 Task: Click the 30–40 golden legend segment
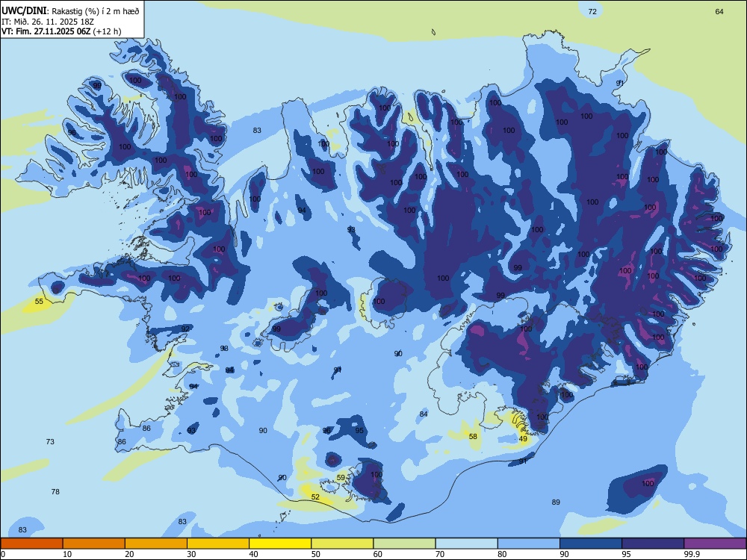[x=218, y=544]
